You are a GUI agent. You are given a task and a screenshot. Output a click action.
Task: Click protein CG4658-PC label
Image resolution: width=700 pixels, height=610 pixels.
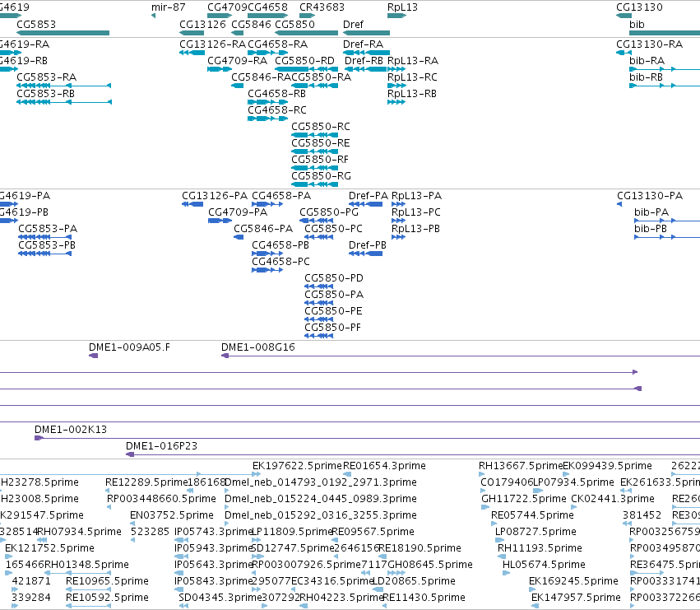280,262
